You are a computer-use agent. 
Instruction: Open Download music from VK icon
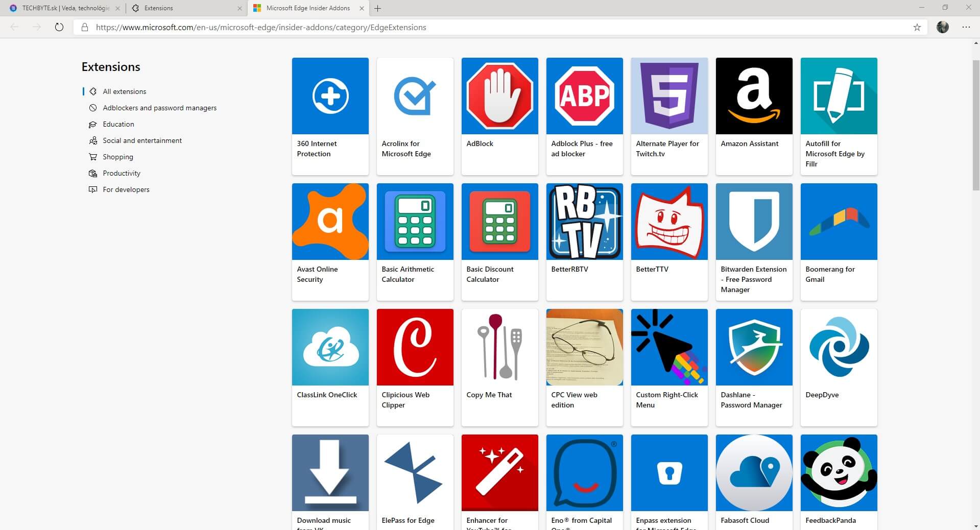(330, 473)
